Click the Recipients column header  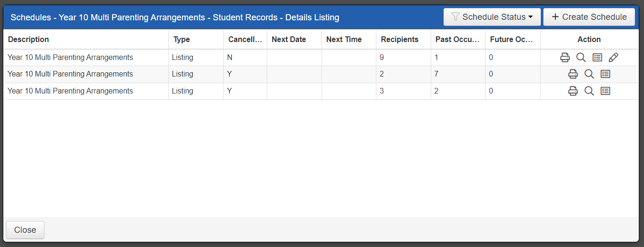tap(400, 40)
